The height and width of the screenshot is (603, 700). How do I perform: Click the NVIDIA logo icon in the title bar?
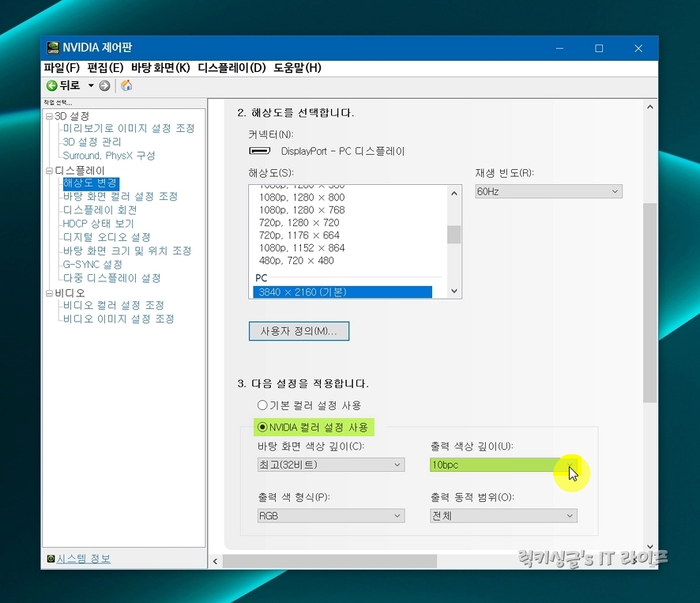[x=53, y=47]
